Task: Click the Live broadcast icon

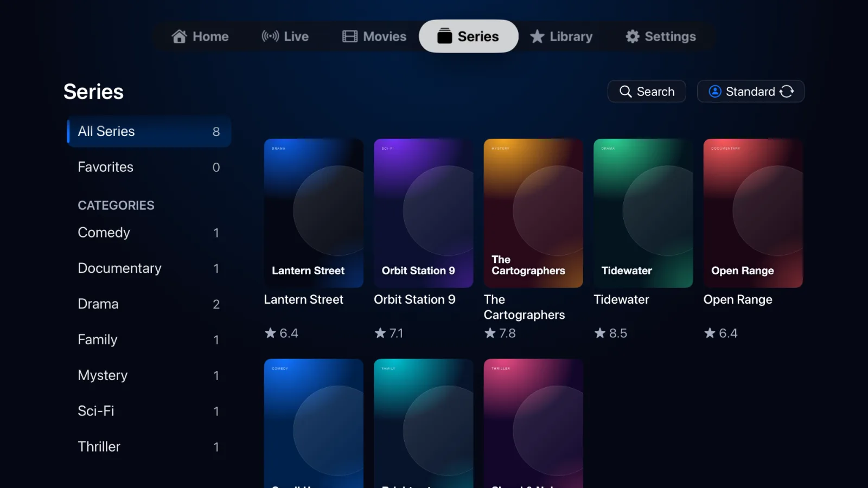Action: [270, 36]
